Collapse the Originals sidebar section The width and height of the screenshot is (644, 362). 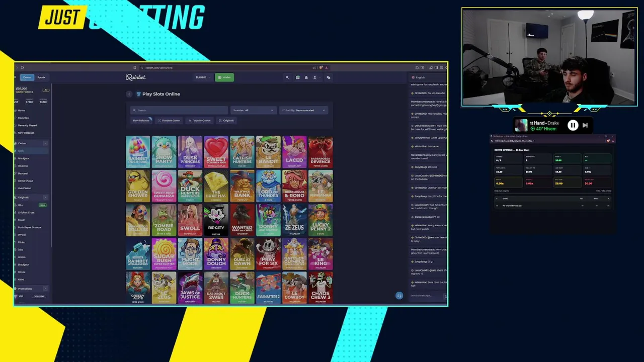pos(45,198)
